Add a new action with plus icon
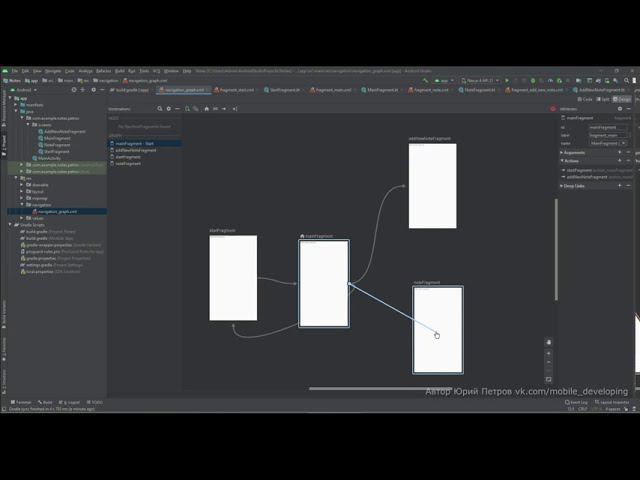Image resolution: width=640 pixels, height=480 pixels. 620,161
